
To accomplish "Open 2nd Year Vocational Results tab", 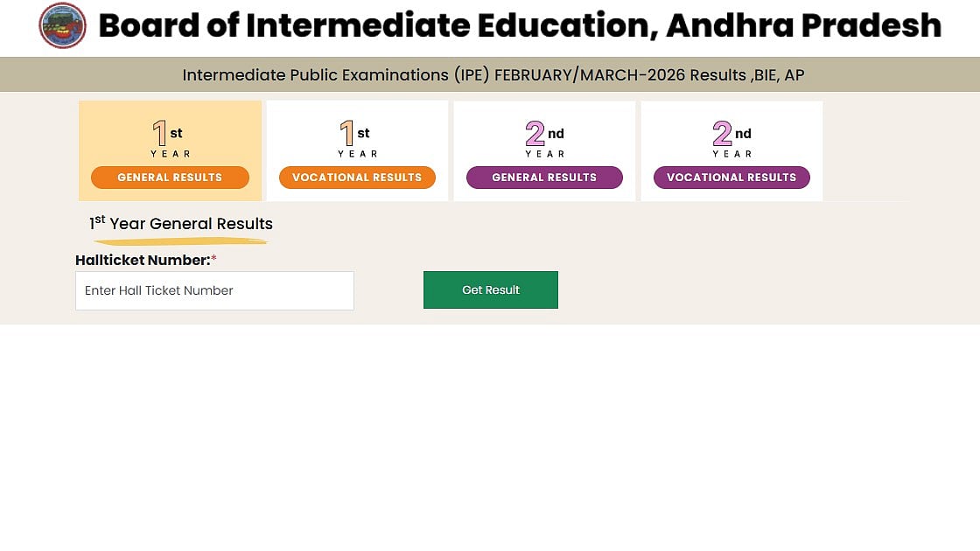I will pos(731,178).
